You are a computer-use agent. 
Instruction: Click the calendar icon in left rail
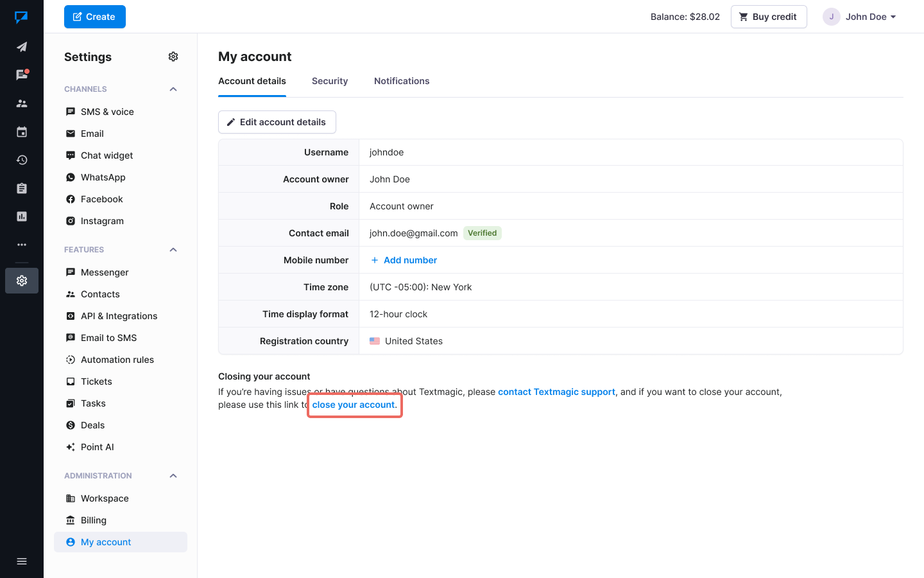(x=22, y=132)
